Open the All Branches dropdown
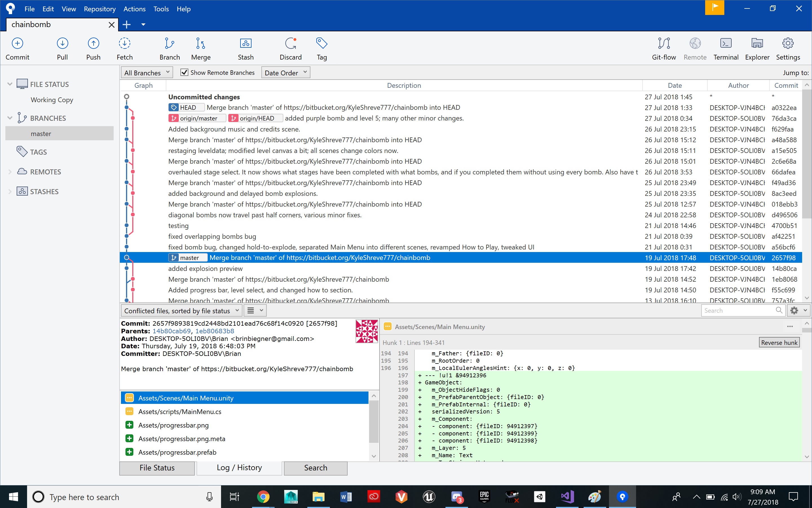 147,73
